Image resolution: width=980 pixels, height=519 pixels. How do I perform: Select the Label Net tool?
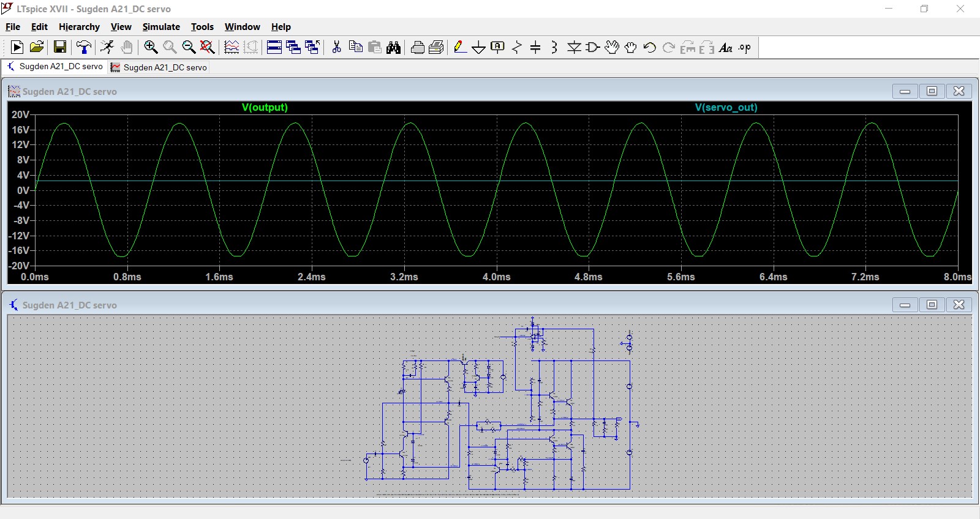pos(498,47)
